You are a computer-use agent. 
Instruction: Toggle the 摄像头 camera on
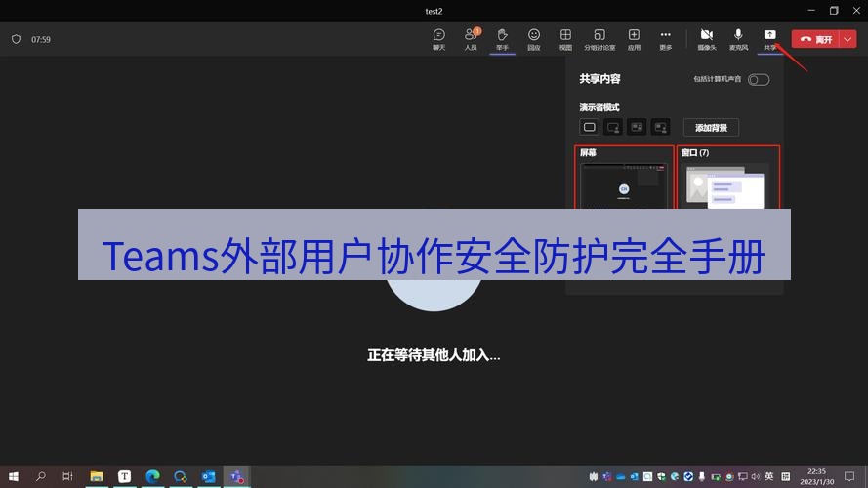point(706,39)
